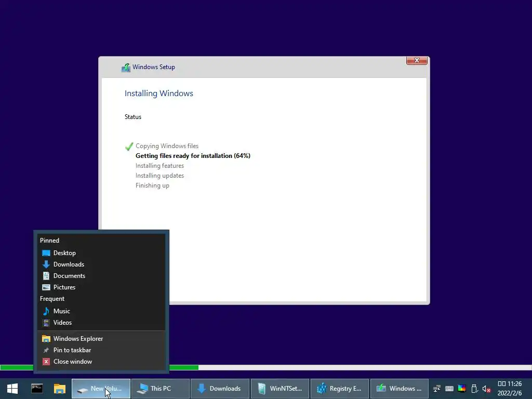Click the Installing Windows heading
The width and height of the screenshot is (532, 399).
tap(159, 94)
